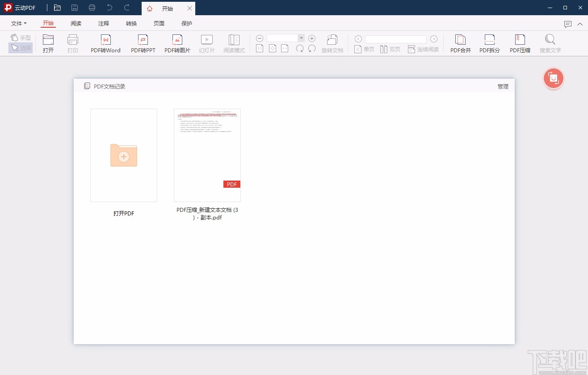Click the file name PDF压缩_新建文本文档 (3) - 副本.pdf

pyautogui.click(x=207, y=214)
